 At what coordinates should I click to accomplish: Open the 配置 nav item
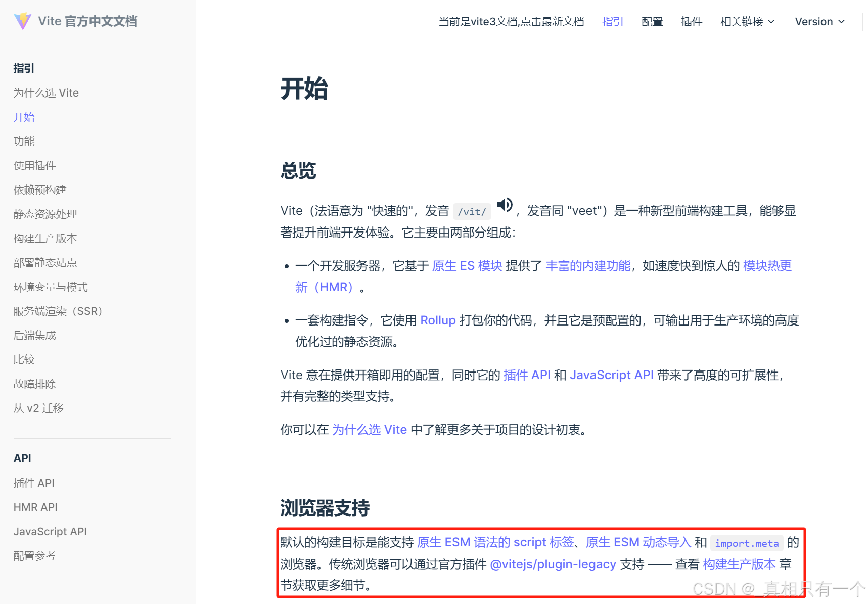click(652, 22)
